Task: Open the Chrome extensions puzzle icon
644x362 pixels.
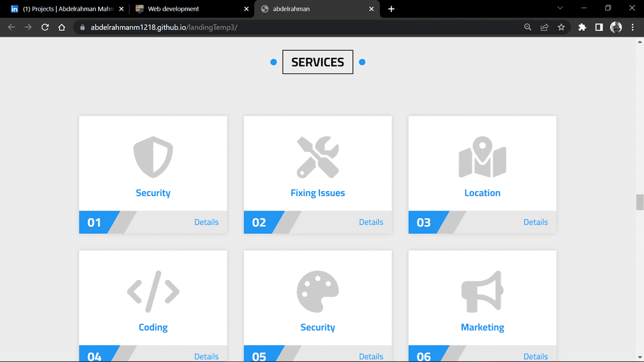Action: 582,27
